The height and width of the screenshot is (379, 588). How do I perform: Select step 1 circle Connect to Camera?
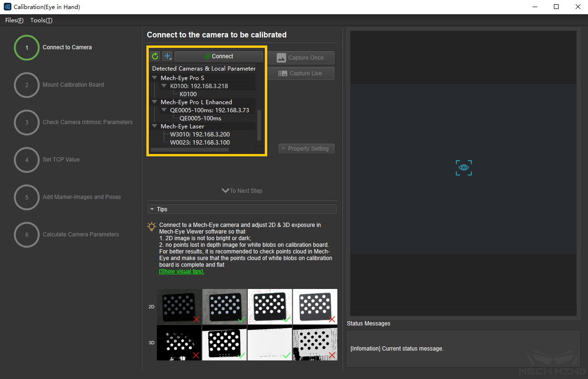(27, 47)
